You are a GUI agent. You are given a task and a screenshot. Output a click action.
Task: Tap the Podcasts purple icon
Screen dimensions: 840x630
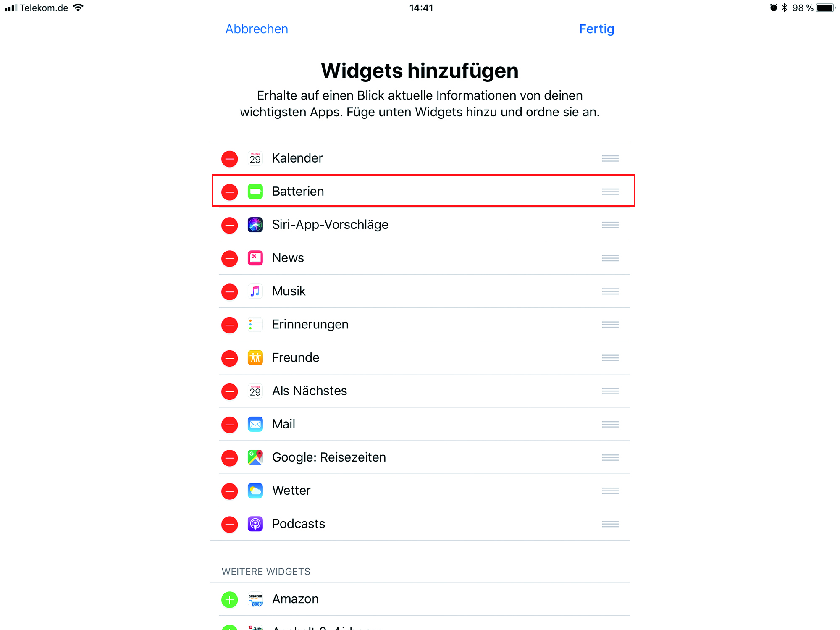[x=255, y=524]
